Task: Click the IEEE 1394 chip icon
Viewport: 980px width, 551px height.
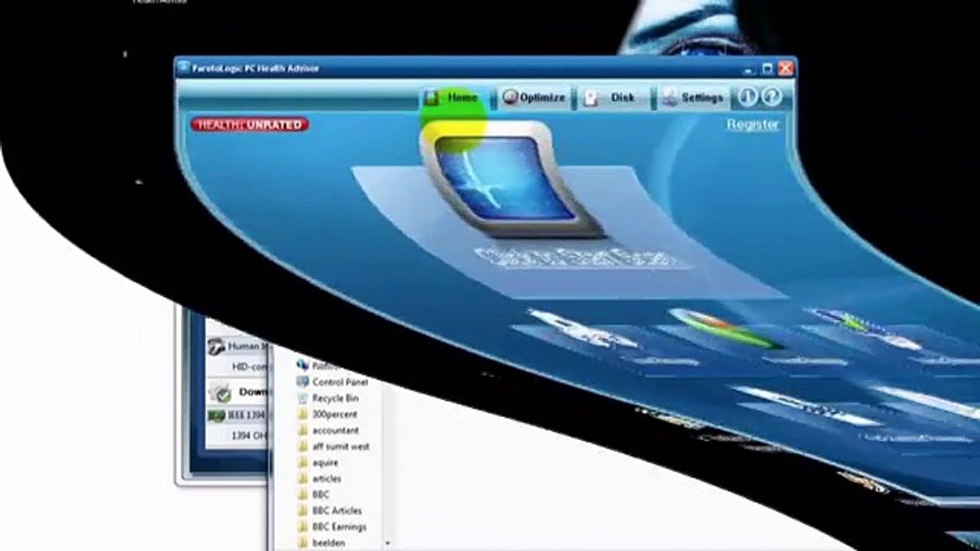Action: click(x=216, y=416)
